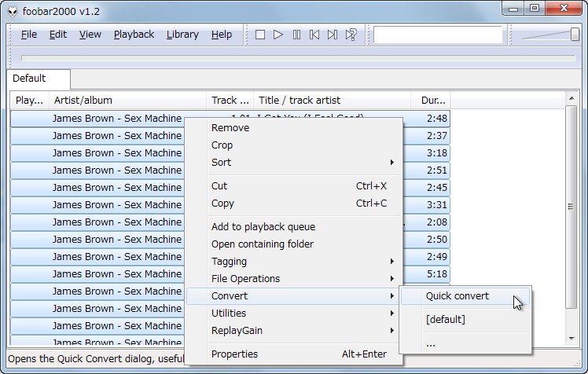Viewport: 588px width, 374px height.
Task: Choose Remove from the context menu
Action: [x=294, y=128]
